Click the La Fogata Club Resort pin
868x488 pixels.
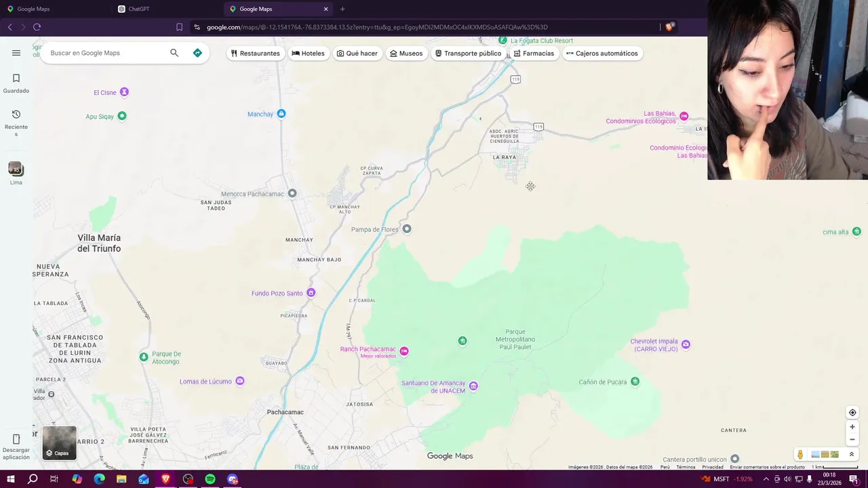tap(502, 41)
